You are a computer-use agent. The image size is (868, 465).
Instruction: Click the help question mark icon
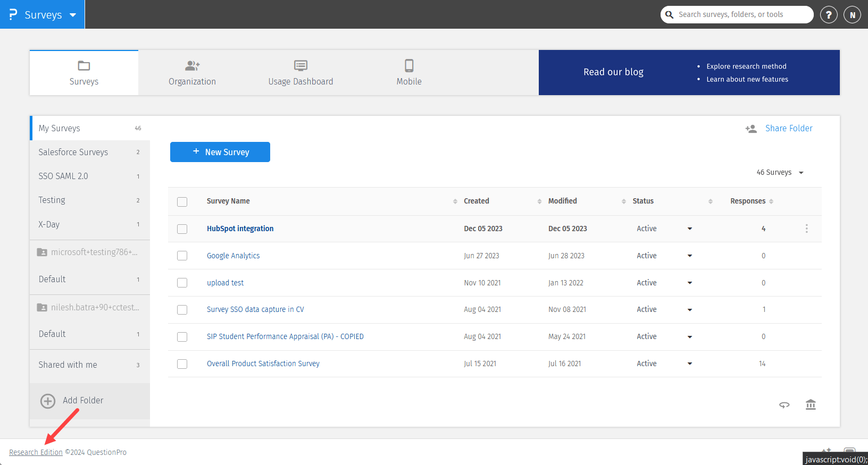[828, 15]
